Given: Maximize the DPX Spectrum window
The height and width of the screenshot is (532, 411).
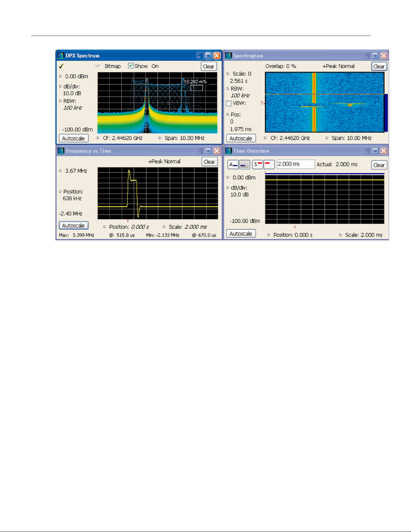Looking at the screenshot, I should coord(208,55).
